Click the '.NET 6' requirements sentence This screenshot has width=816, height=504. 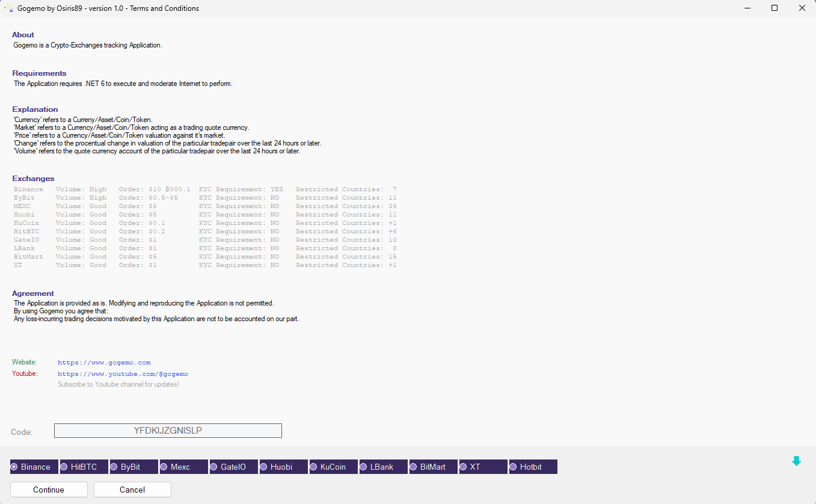click(x=123, y=84)
